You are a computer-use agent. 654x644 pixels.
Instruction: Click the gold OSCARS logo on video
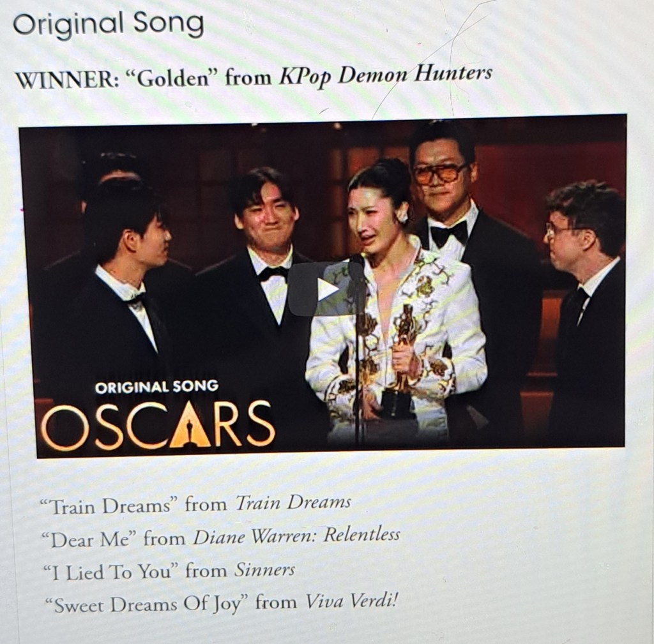(158, 426)
